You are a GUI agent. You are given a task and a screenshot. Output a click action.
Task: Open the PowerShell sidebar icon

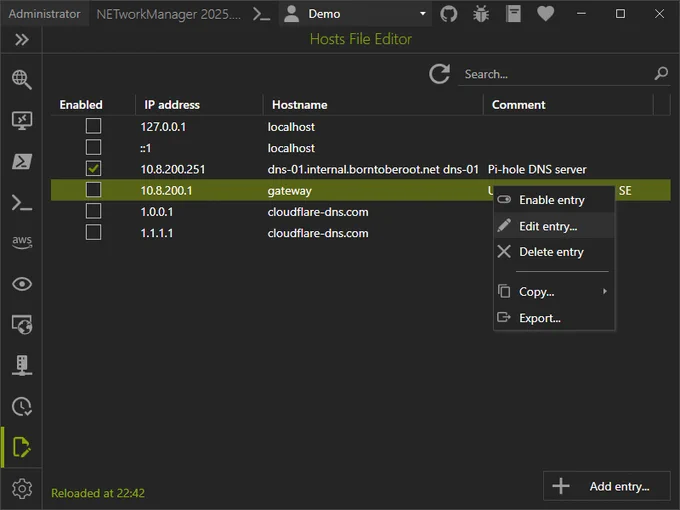click(22, 161)
